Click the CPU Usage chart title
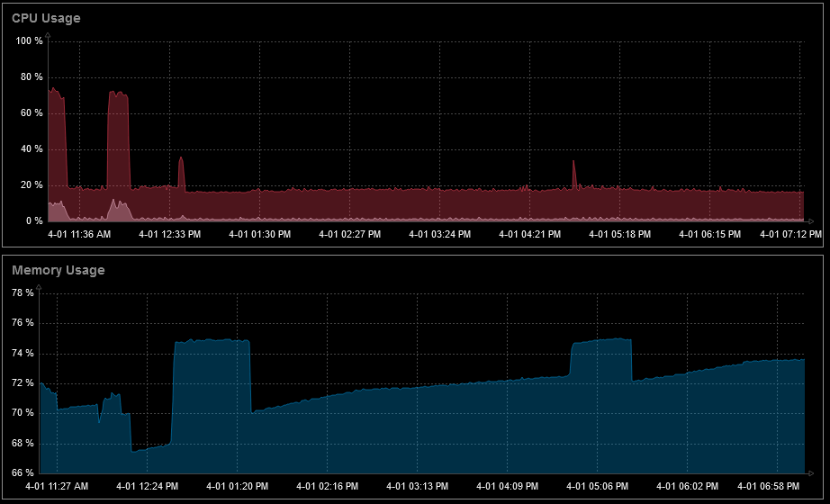Screen dimensions: 830x504 46,18
